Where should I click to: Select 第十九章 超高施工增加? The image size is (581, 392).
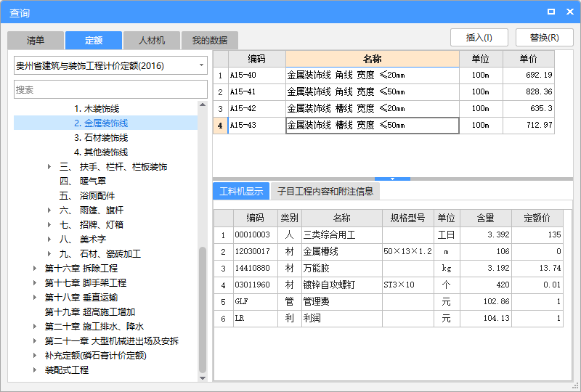(x=89, y=312)
